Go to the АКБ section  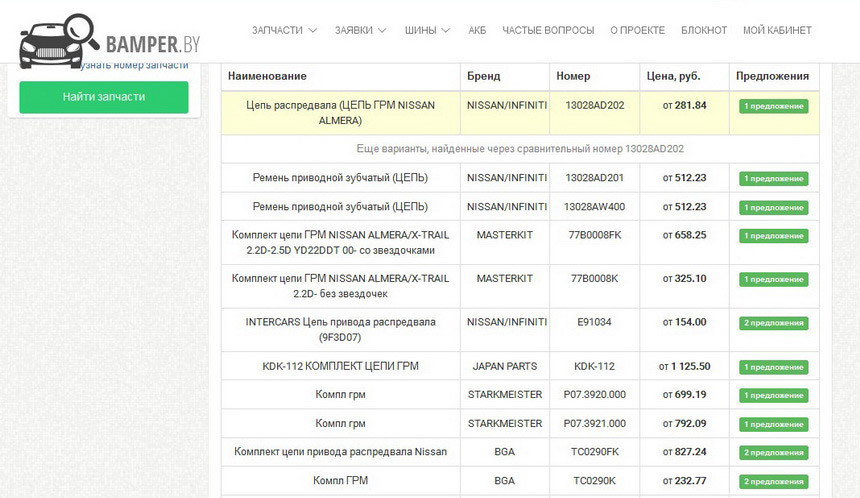(477, 30)
